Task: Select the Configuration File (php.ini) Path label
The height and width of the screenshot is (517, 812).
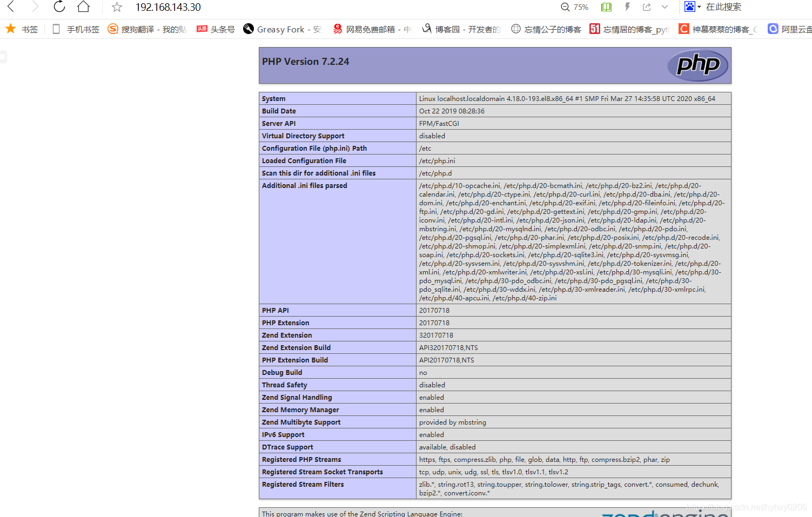Action: [314, 149]
